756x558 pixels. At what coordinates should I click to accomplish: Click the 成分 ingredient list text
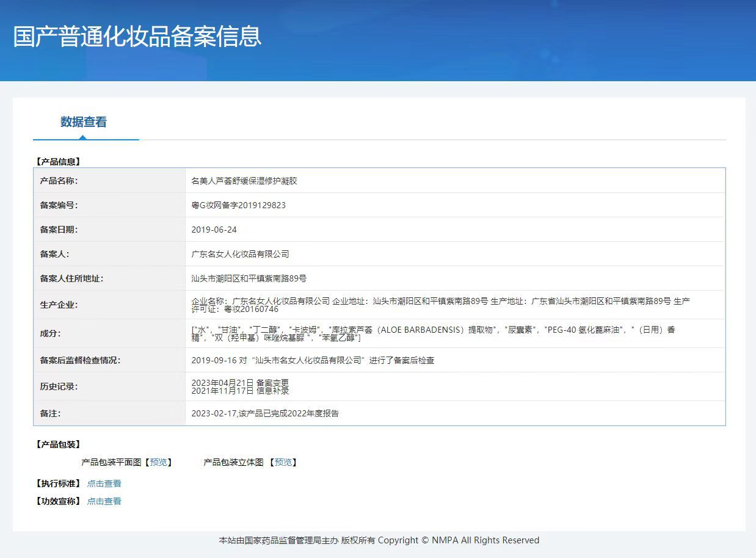[x=432, y=333]
